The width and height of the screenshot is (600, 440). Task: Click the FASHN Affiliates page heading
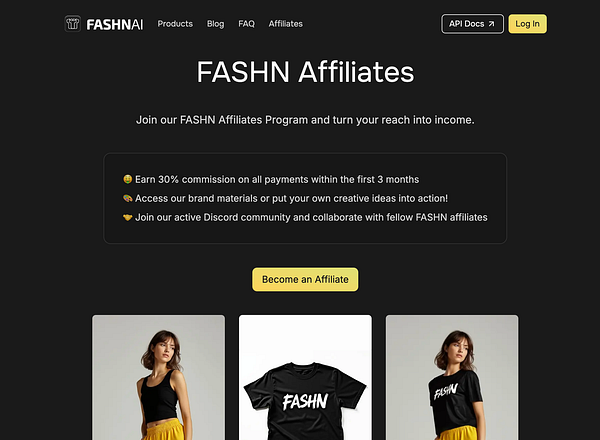305,72
